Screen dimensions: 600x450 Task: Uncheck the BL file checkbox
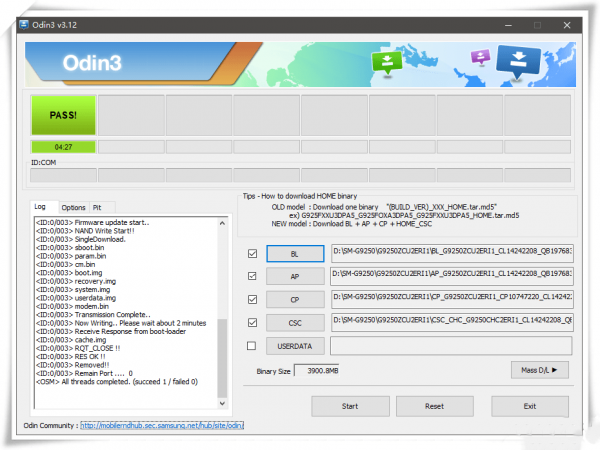[252, 254]
